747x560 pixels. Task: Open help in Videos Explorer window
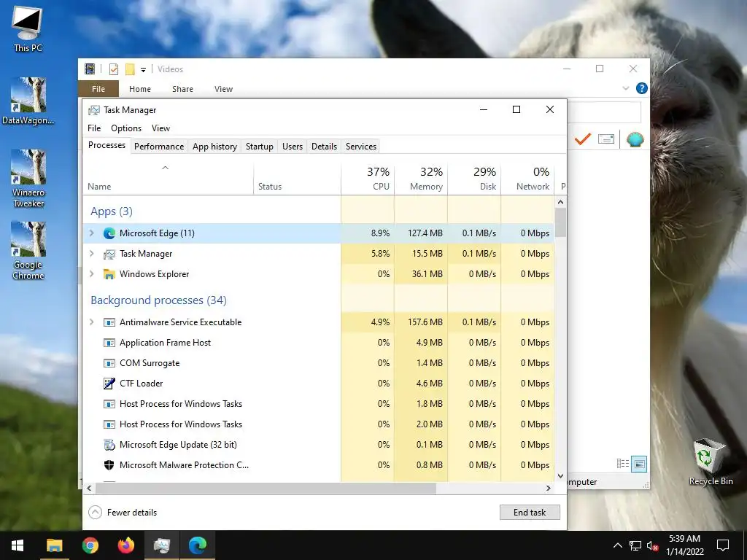(642, 88)
